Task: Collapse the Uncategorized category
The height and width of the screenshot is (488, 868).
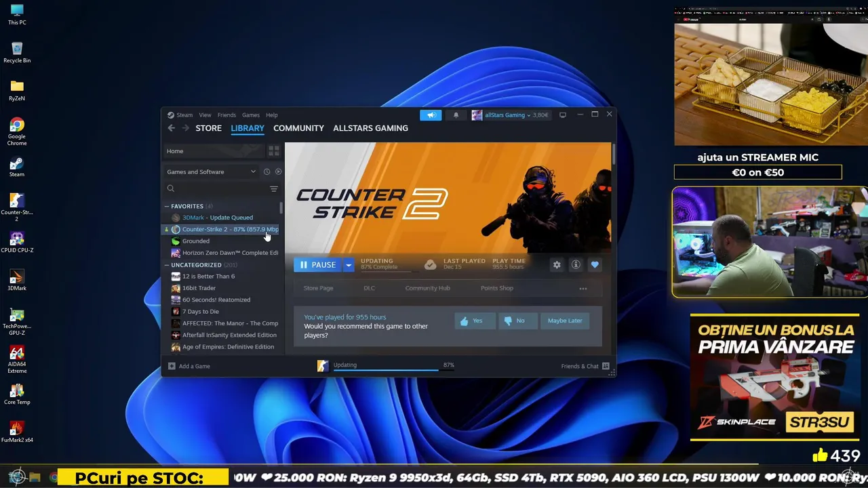Action: tap(167, 265)
